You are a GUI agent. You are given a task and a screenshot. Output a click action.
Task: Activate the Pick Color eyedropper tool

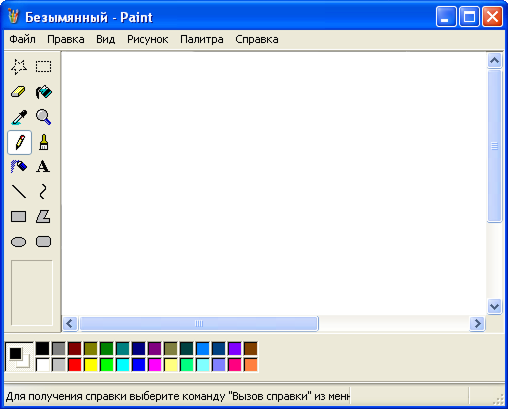[19, 117]
